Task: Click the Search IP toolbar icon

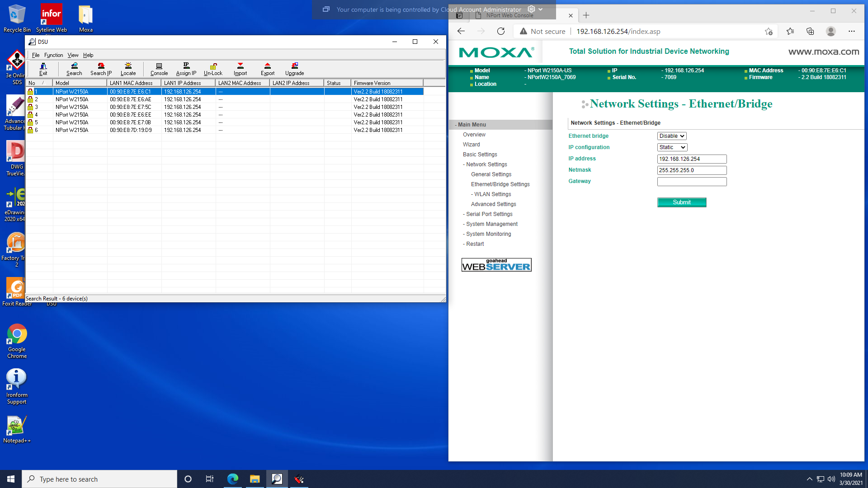Action: 101,69
